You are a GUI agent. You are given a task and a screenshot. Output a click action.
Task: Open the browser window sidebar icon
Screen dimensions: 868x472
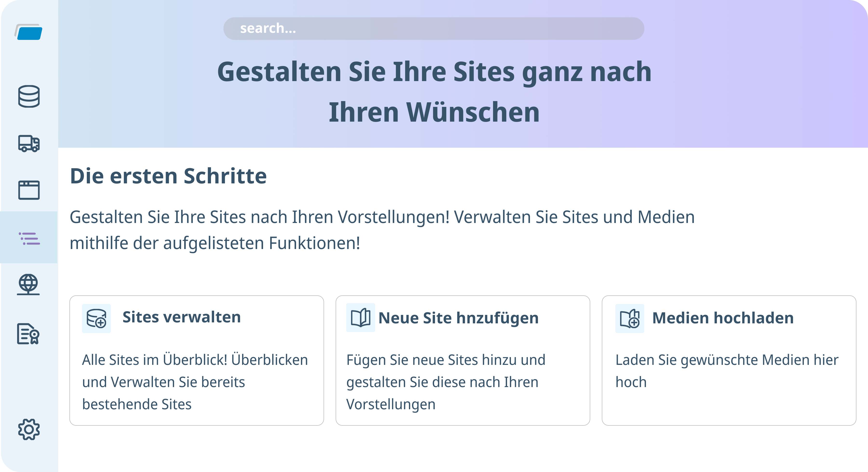pos(29,190)
